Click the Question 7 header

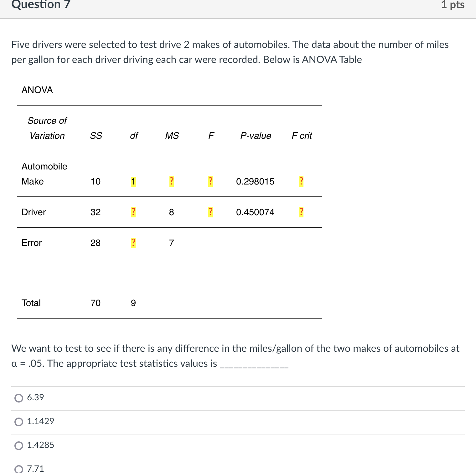tap(40, 5)
